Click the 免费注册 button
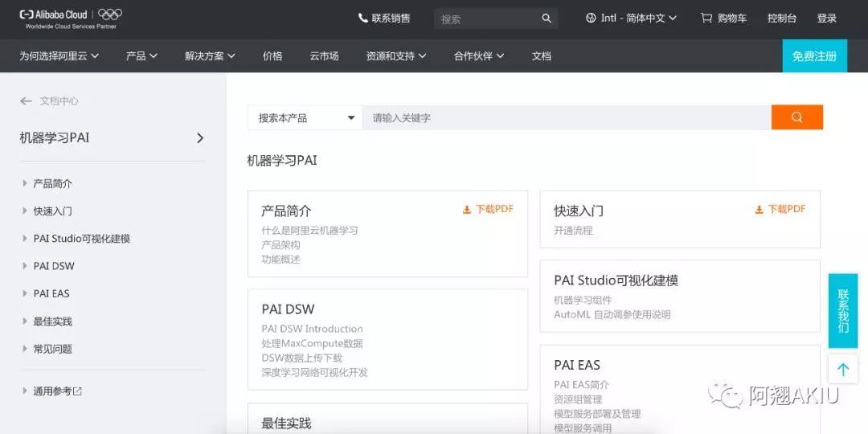Screen dimensions: 868x434 click(x=814, y=56)
